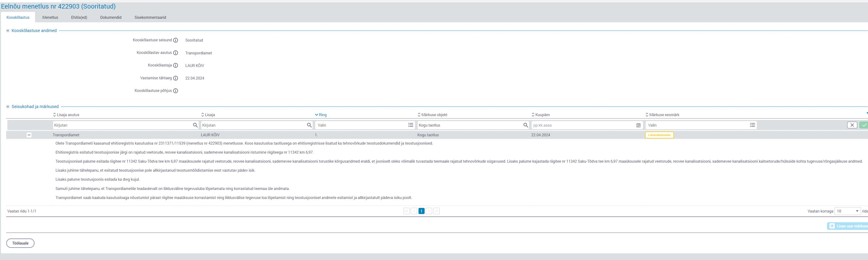Search icon in Märkuse objekt filter
Screen dimensions: 868x260
click(x=526, y=125)
